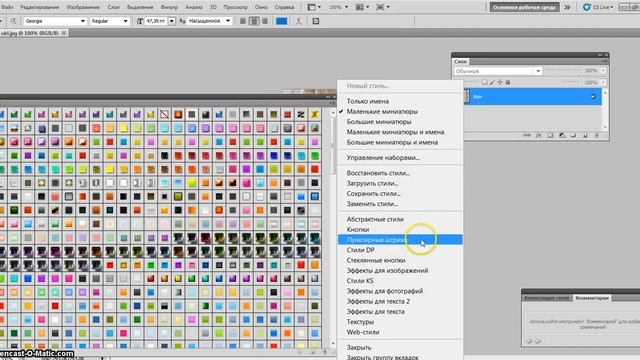Toggle the character and paragraph panels icon
The image size is (640, 360).
pyautogui.click(x=316, y=21)
